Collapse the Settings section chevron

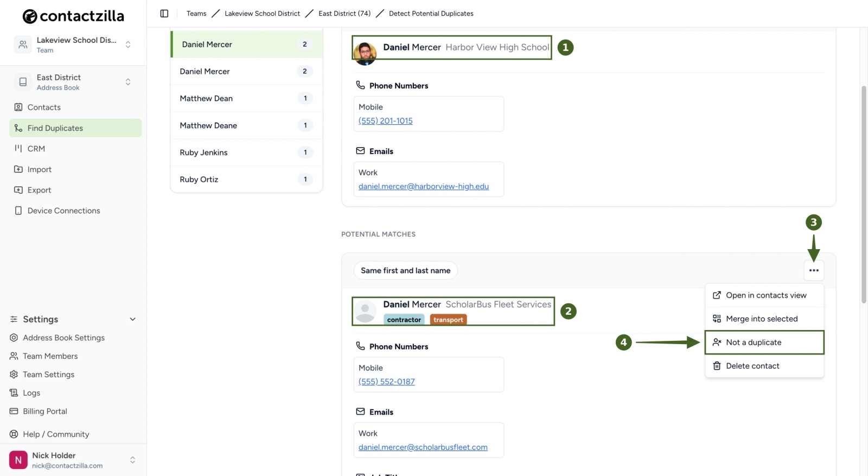132,319
